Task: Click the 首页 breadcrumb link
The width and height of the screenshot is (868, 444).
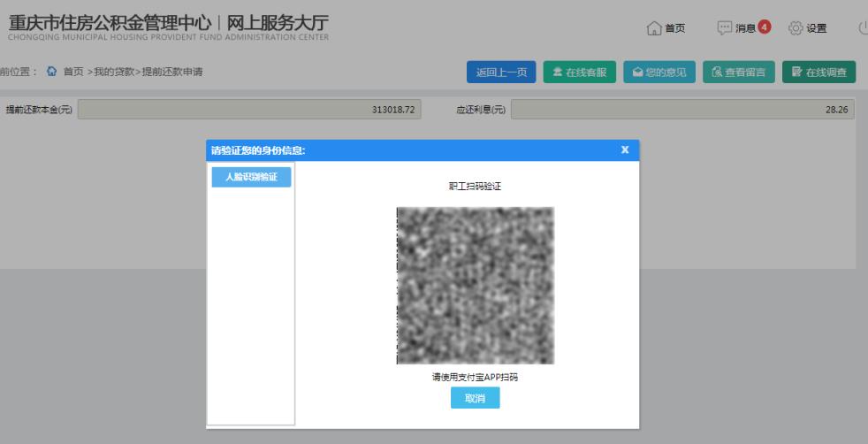Action: [x=73, y=72]
